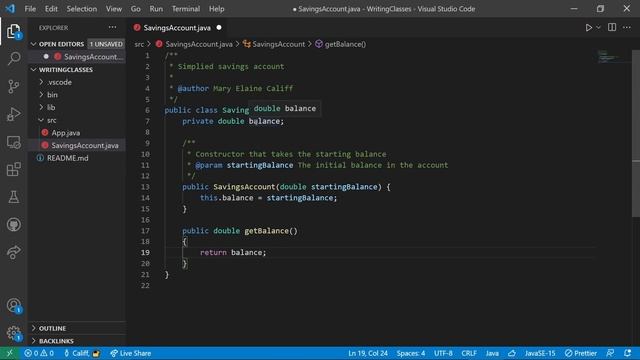Open the run options dropdown arrow
This screenshot has width=640, height=360.
598,28
